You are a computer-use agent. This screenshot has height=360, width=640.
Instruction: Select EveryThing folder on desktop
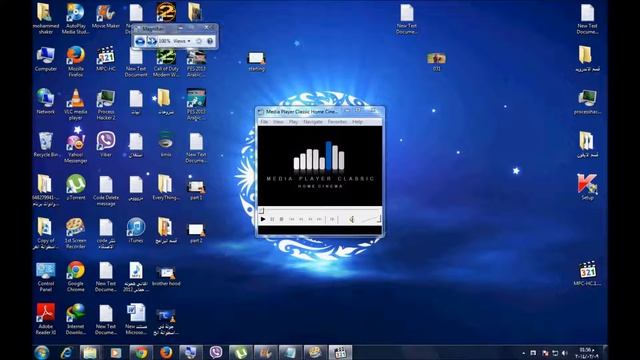tap(165, 188)
